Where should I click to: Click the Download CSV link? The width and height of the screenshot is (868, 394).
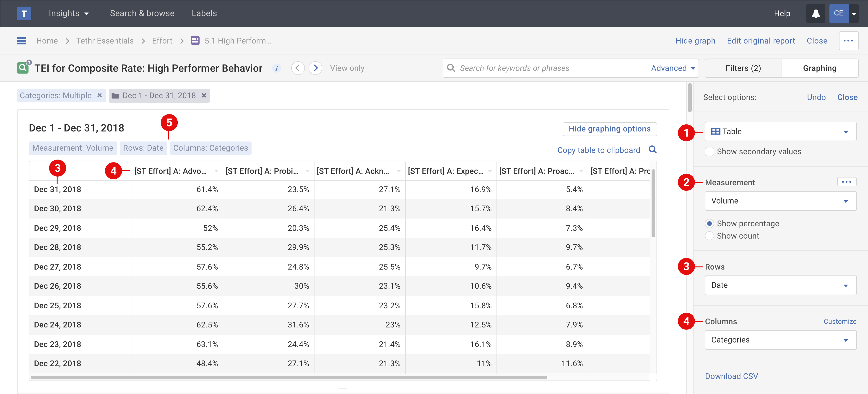tap(731, 376)
